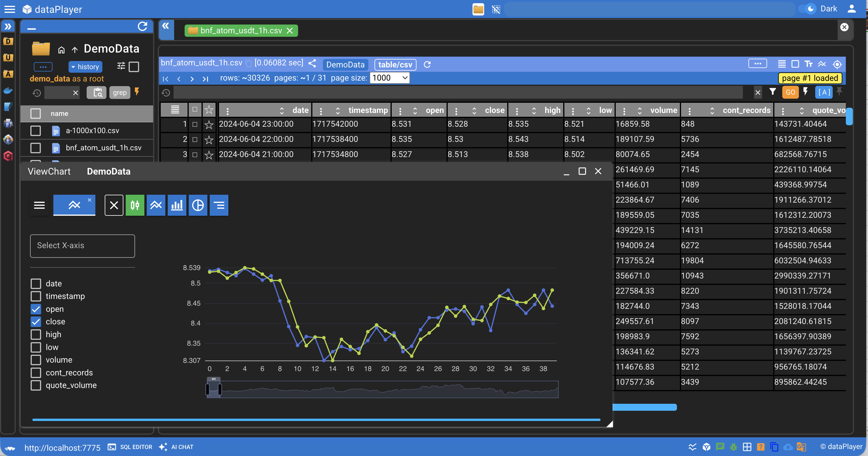Open the Select X-axis dropdown

pyautogui.click(x=82, y=246)
